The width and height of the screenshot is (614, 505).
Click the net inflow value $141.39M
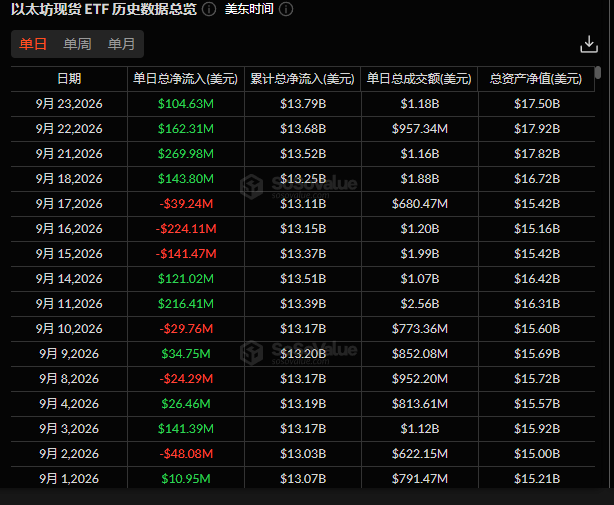(186, 429)
